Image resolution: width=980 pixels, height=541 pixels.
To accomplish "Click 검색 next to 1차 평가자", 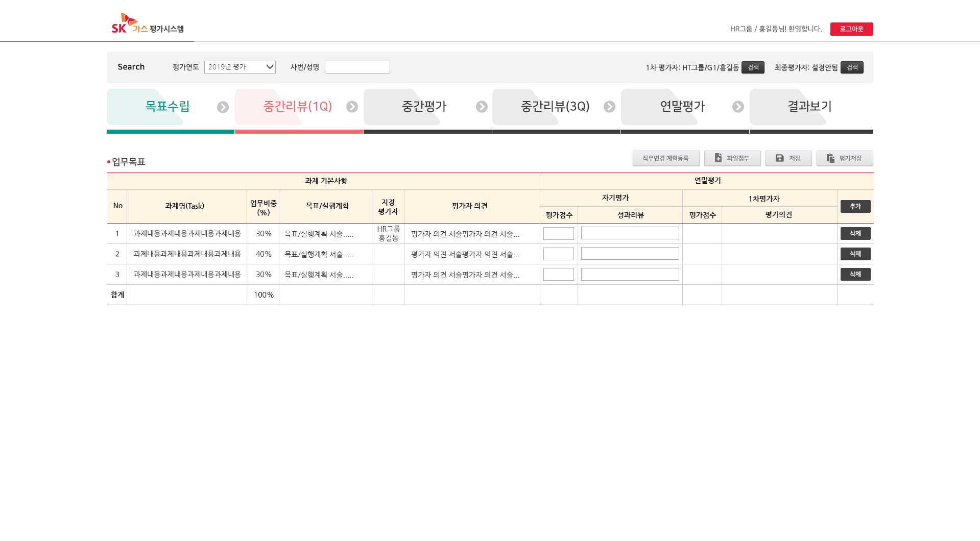I will (x=753, y=67).
